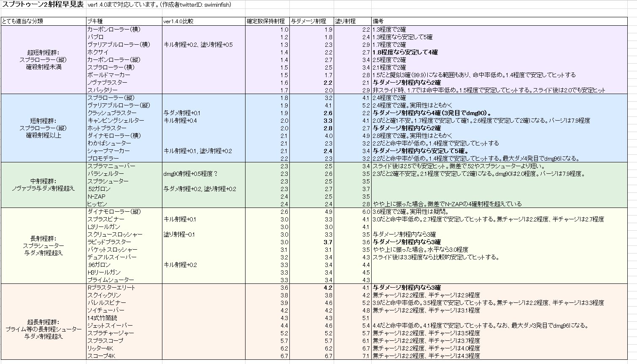Select the note 与ダメージ射程内なら安定して5確。
Viewport: 637px width, 364px height.
tap(421, 151)
